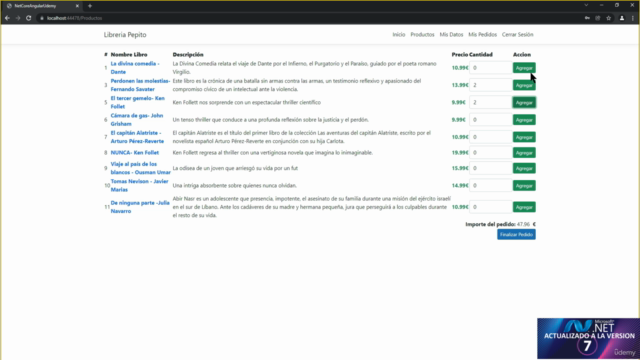This screenshot has height=360, width=640.
Task: Open tab search chevron in title bar
Action: (586, 5)
